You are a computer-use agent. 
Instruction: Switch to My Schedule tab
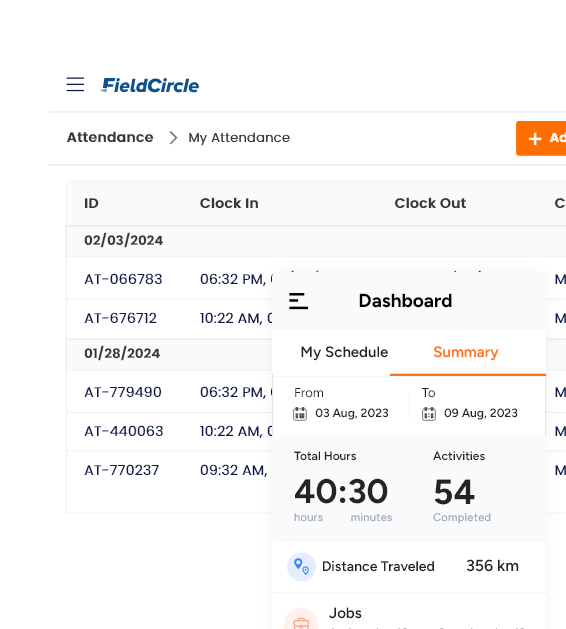tap(344, 352)
